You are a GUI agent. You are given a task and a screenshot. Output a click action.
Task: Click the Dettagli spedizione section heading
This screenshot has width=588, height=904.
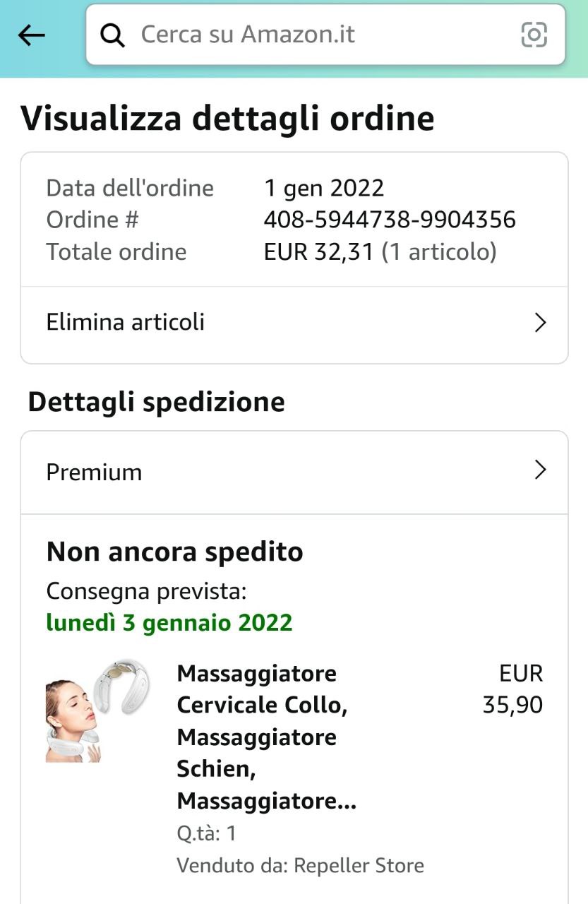(x=157, y=402)
